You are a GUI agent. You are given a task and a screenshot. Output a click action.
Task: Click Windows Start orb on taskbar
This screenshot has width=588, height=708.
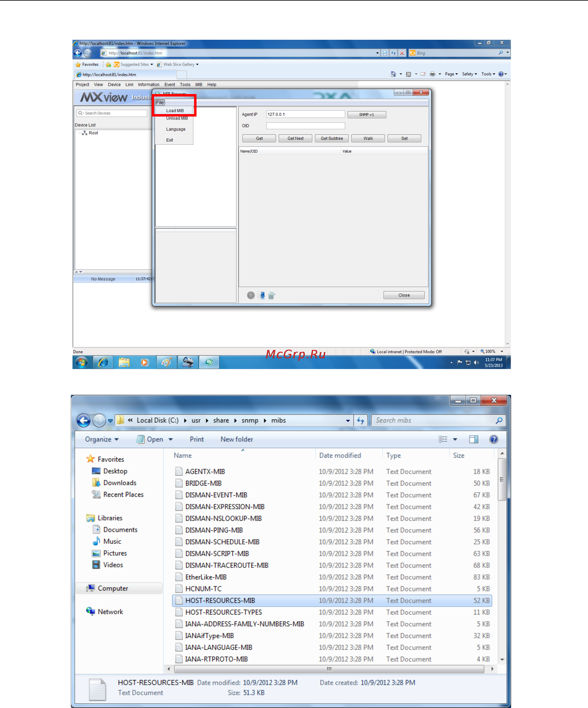(82, 362)
